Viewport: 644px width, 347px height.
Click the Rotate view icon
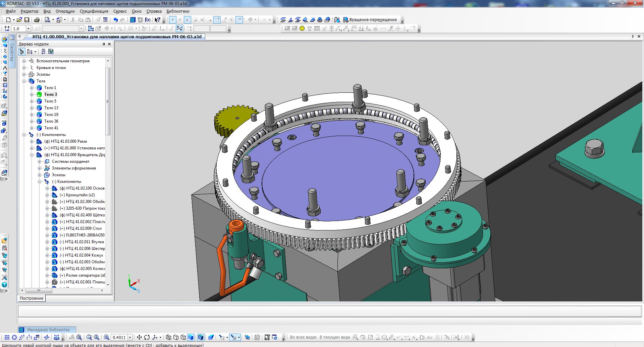(x=147, y=337)
